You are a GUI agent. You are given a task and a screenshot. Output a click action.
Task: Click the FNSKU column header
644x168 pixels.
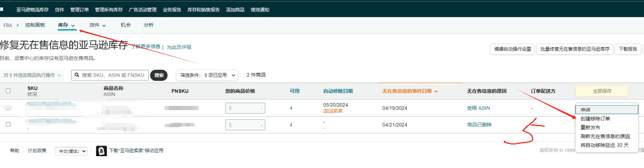[x=180, y=91]
